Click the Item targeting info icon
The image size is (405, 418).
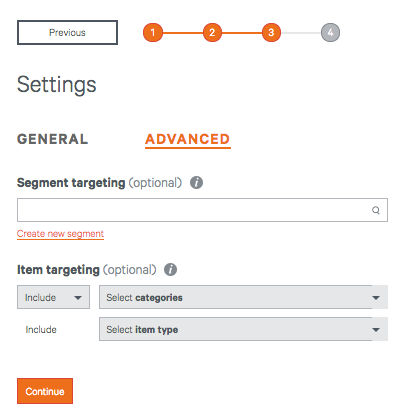[x=170, y=270]
